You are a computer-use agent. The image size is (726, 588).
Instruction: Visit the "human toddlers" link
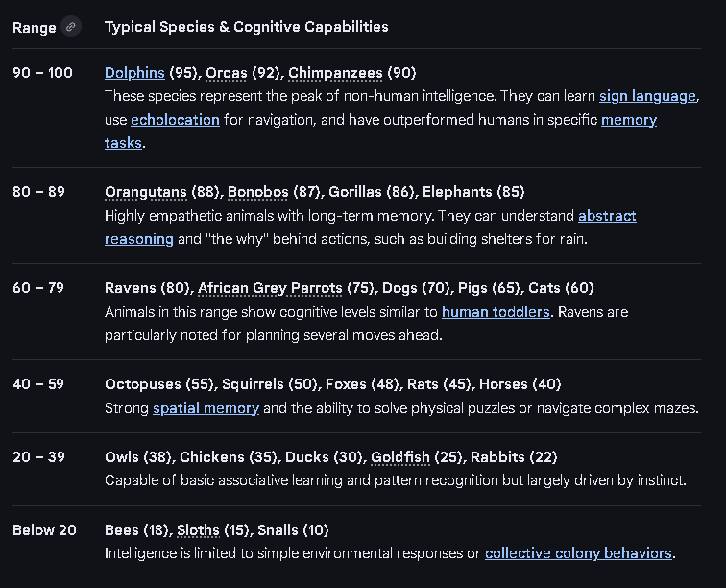pos(495,312)
